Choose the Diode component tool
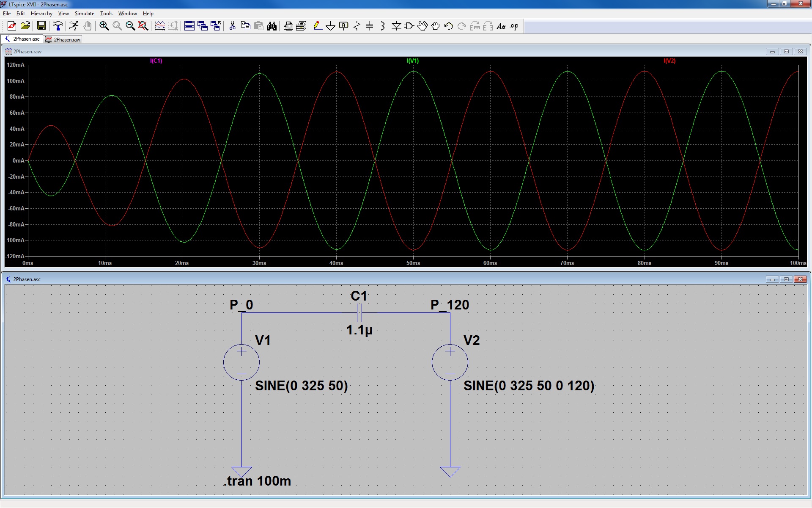Image resolution: width=812 pixels, height=508 pixels. [x=396, y=26]
